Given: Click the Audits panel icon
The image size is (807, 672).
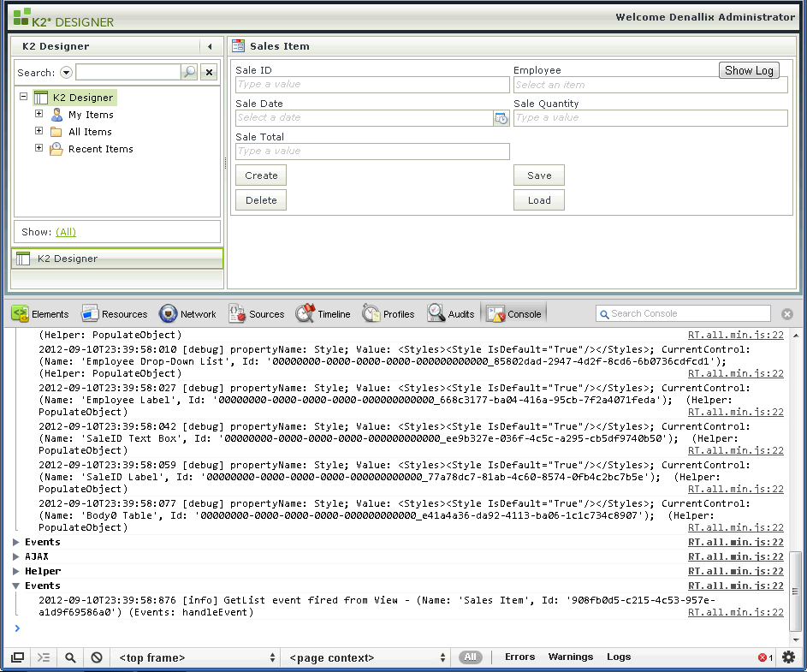Looking at the screenshot, I should pyautogui.click(x=436, y=313).
